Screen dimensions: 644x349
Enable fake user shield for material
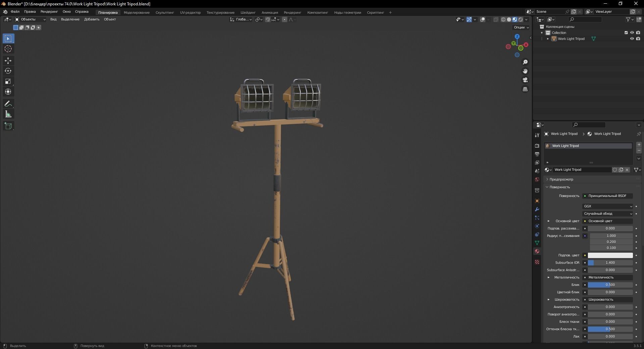click(x=615, y=170)
